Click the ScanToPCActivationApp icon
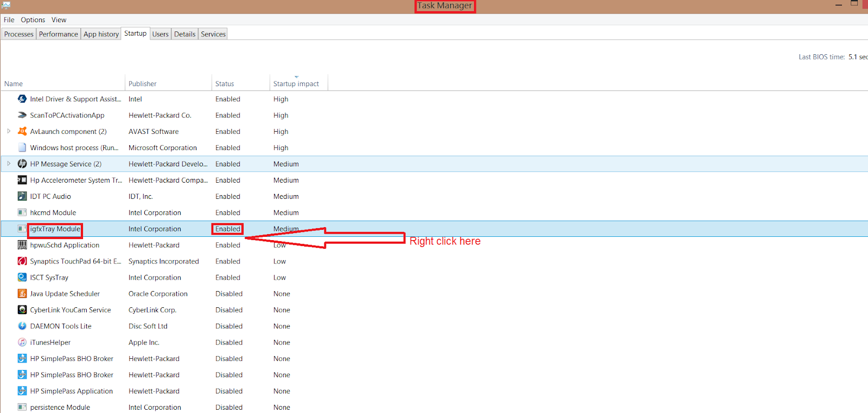 pos(22,115)
